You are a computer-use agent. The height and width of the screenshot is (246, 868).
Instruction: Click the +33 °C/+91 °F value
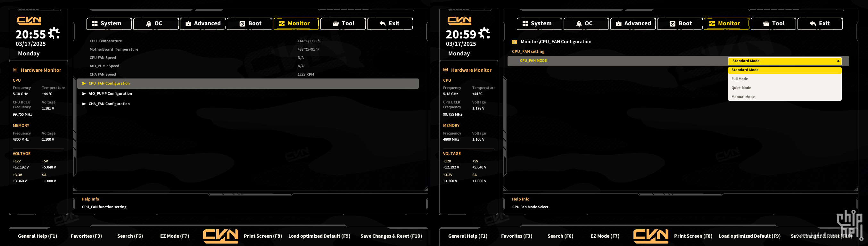pyautogui.click(x=308, y=50)
